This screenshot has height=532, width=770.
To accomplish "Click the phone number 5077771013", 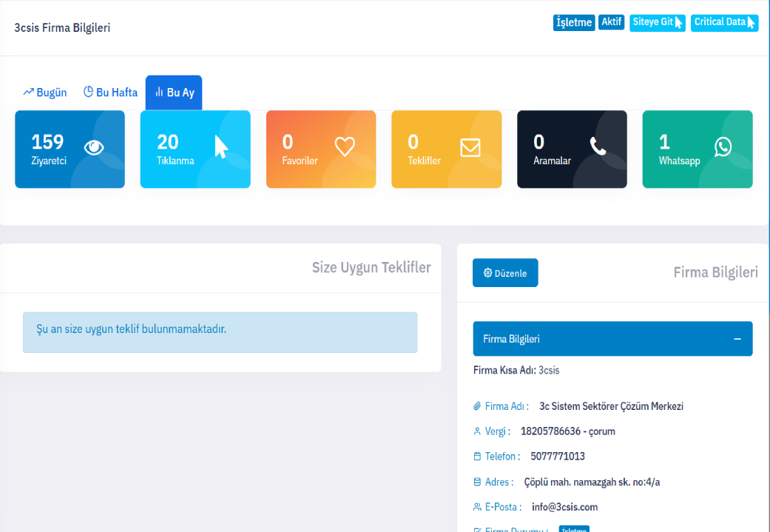I will [558, 457].
